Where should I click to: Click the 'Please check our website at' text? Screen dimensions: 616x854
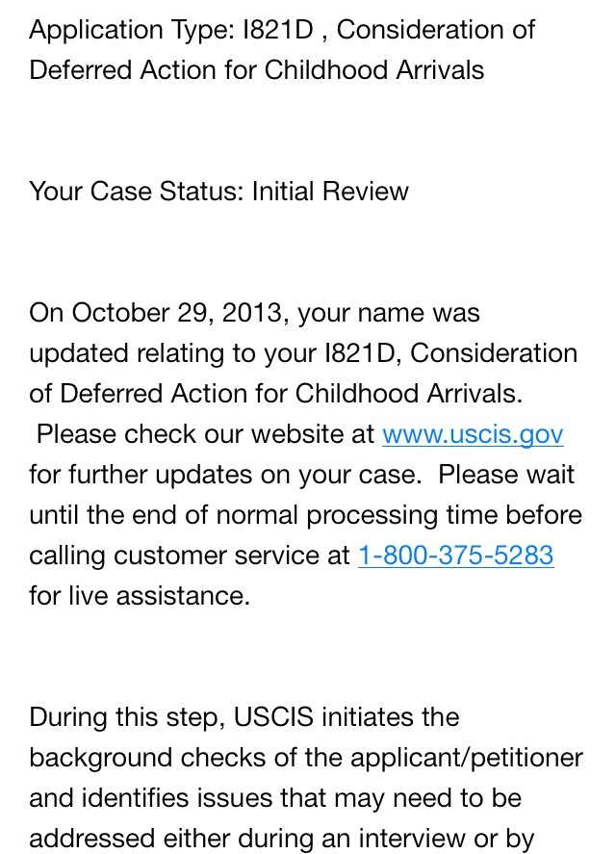coord(205,434)
